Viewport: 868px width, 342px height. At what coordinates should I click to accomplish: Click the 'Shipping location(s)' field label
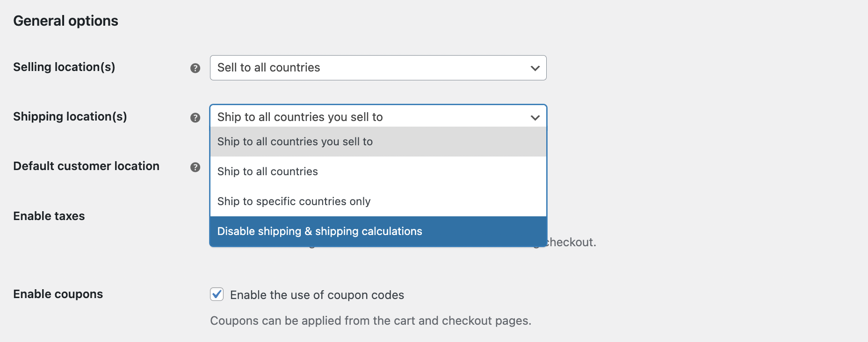click(x=70, y=116)
